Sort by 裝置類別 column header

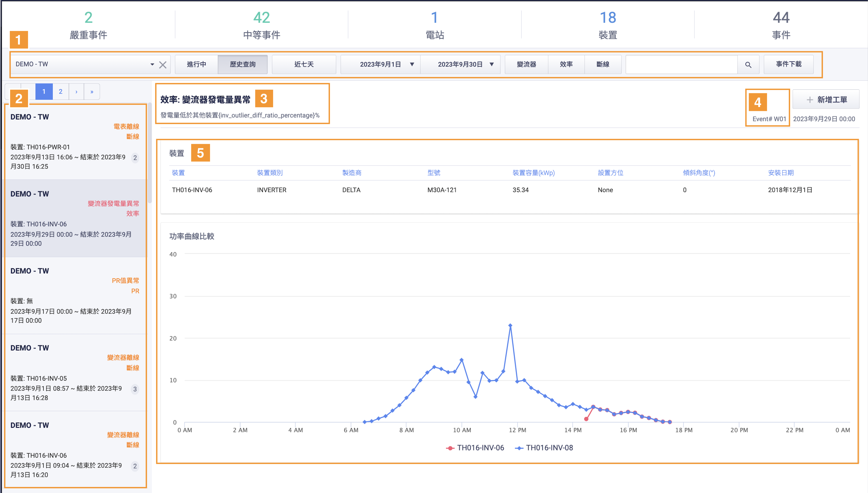pyautogui.click(x=270, y=173)
